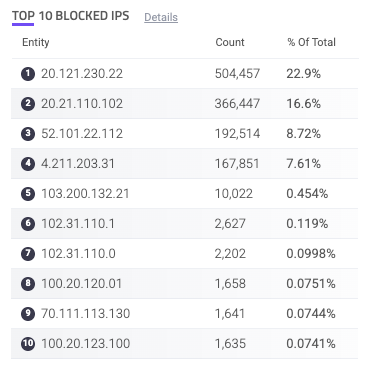Click the rank 9 badge icon
The width and height of the screenshot is (369, 368).
click(x=28, y=314)
